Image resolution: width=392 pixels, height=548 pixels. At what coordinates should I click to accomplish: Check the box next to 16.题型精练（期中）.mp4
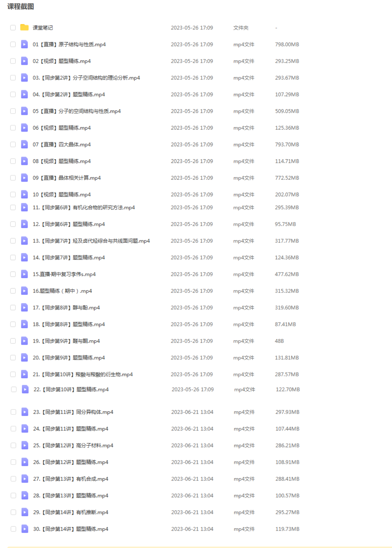(13, 291)
